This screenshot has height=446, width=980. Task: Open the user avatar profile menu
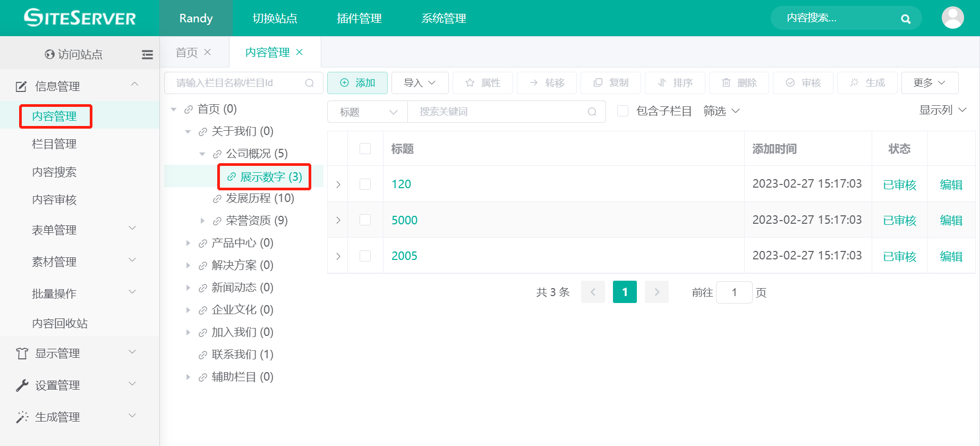tap(952, 18)
